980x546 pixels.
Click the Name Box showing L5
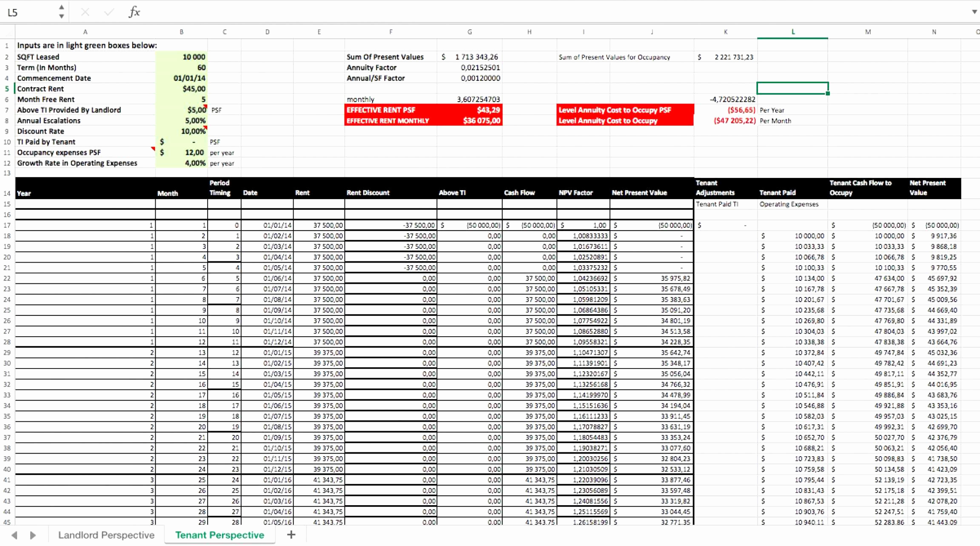tap(30, 12)
